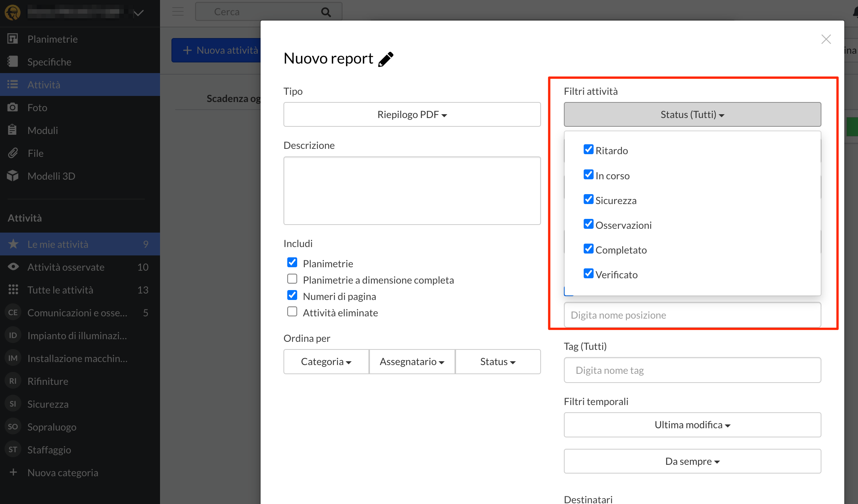Collapse the Status (Tutti) dropdown
The width and height of the screenshot is (858, 504).
coord(692,115)
